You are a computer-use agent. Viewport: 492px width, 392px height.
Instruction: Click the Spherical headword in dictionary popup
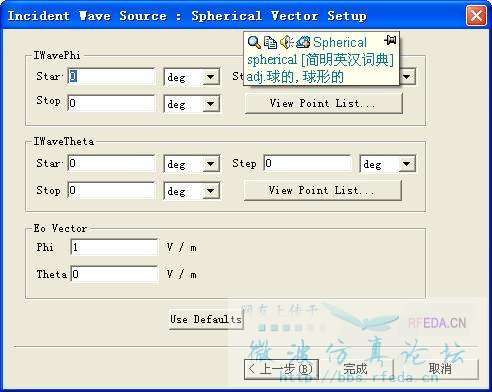pyautogui.click(x=340, y=42)
